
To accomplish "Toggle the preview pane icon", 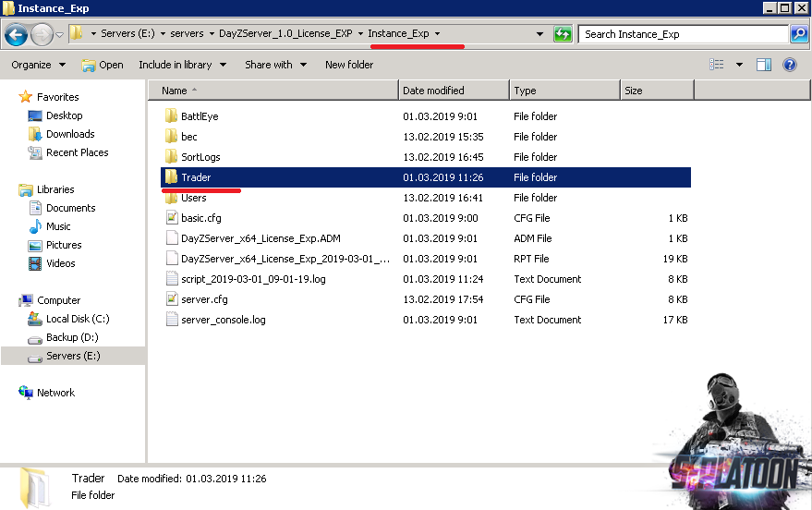I will click(x=764, y=65).
